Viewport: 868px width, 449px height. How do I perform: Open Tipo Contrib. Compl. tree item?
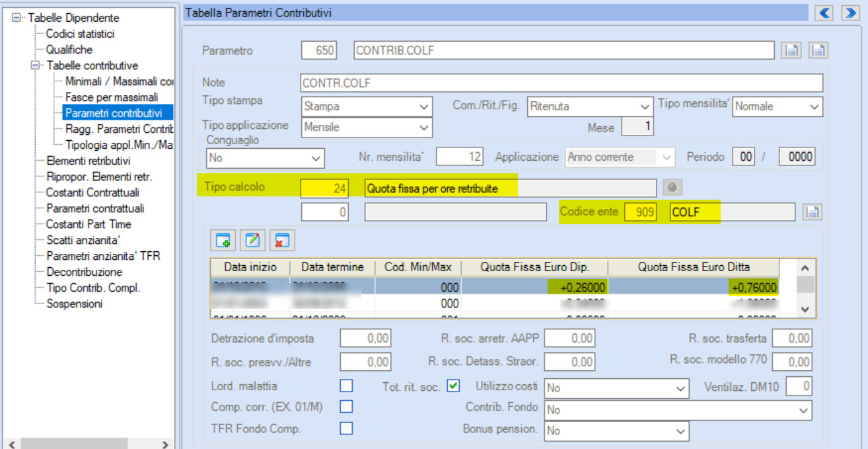click(x=93, y=288)
